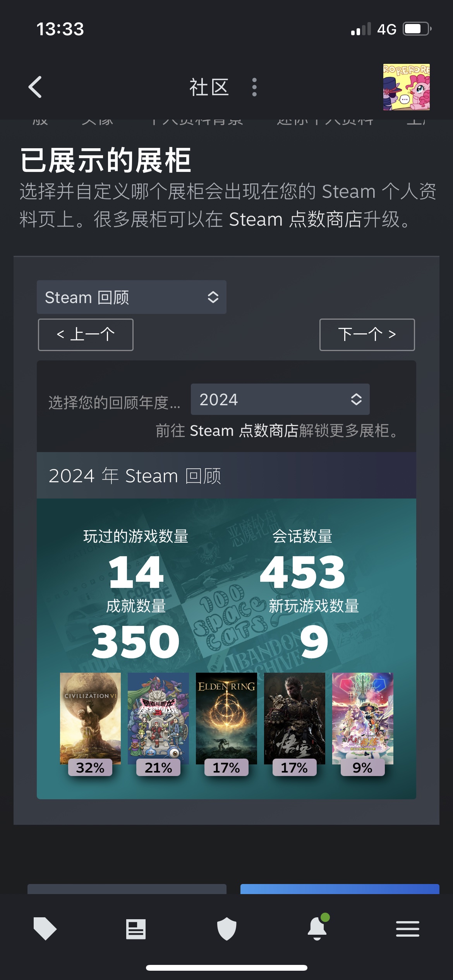Expand the 2024 review year dropdown
This screenshot has height=980, width=453.
pos(280,399)
